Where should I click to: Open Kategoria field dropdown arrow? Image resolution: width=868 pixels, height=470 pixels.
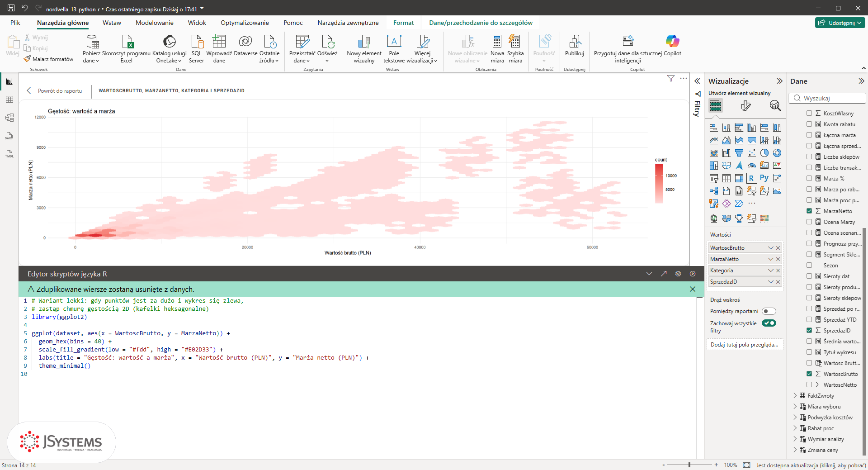click(x=771, y=271)
